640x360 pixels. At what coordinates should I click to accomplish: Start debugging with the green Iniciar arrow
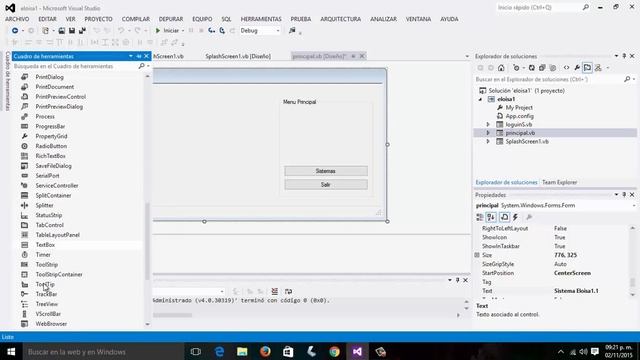pyautogui.click(x=158, y=31)
